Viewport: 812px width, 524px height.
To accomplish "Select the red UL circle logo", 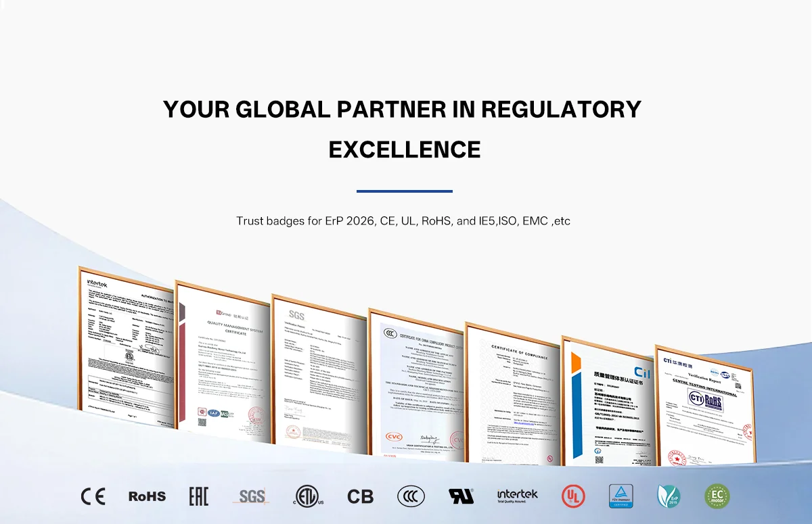I will point(573,496).
